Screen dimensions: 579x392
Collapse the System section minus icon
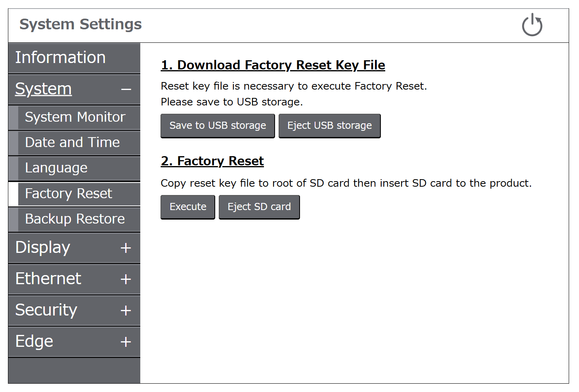point(126,90)
